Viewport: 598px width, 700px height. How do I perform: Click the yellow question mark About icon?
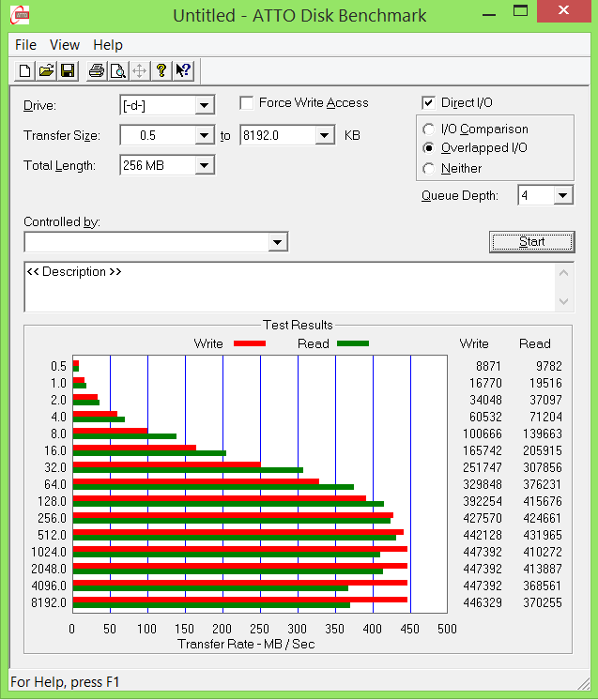(161, 70)
